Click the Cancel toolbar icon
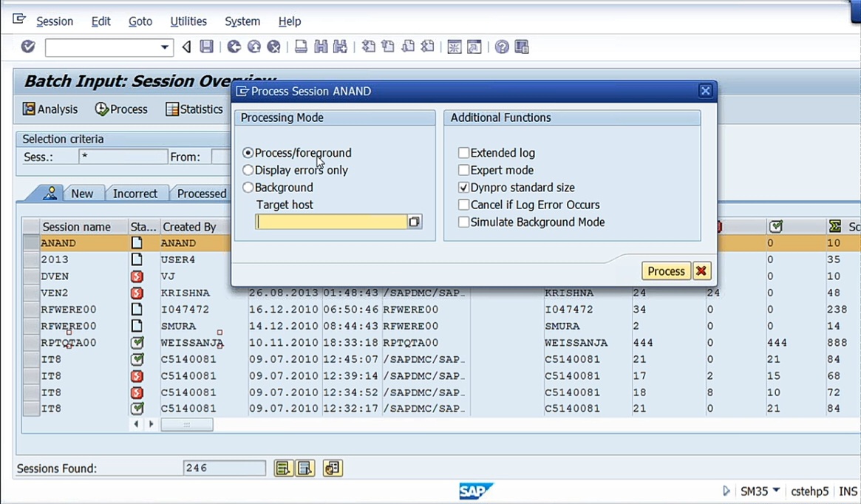 pyautogui.click(x=273, y=47)
